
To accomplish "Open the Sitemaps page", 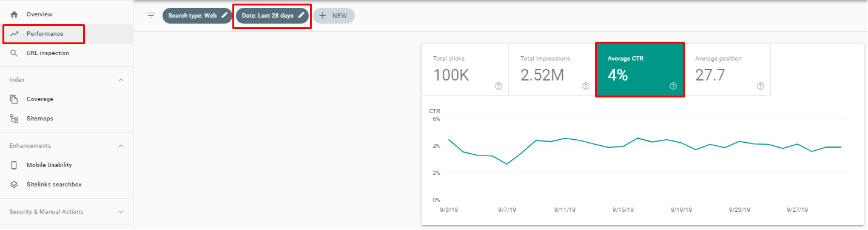I will pyautogui.click(x=66, y=119).
